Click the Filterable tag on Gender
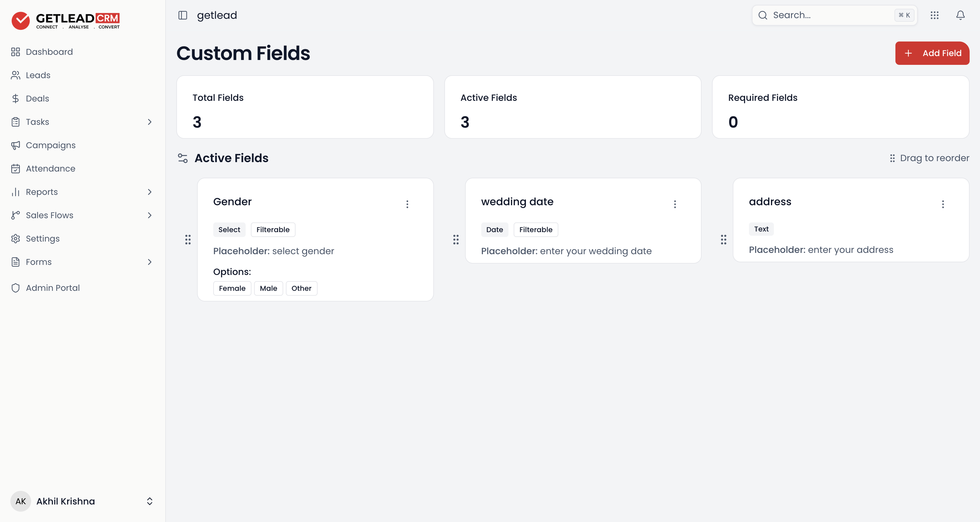This screenshot has width=980, height=522. click(273, 230)
